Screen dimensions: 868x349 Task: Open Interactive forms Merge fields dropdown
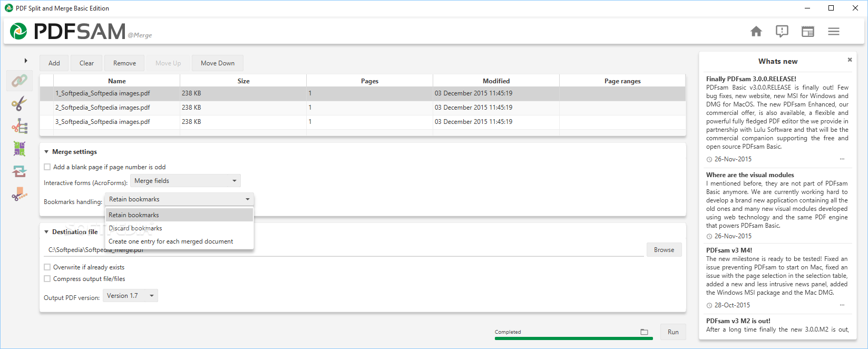tap(186, 181)
